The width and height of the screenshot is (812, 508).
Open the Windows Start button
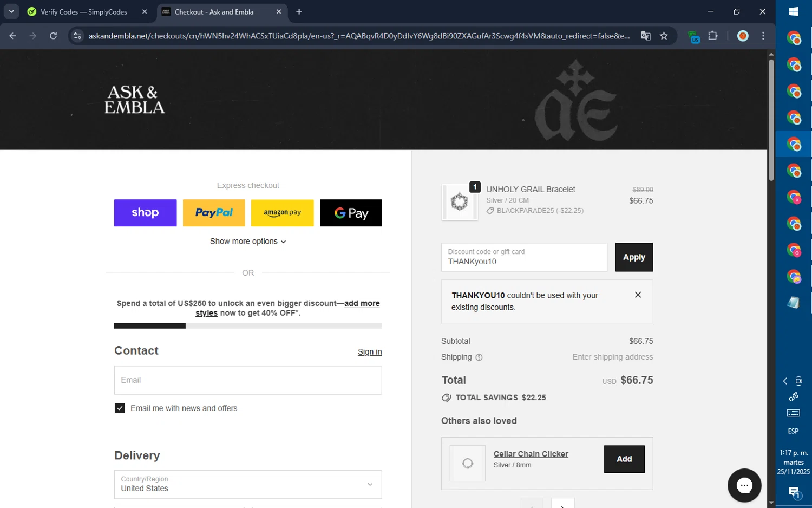794,11
